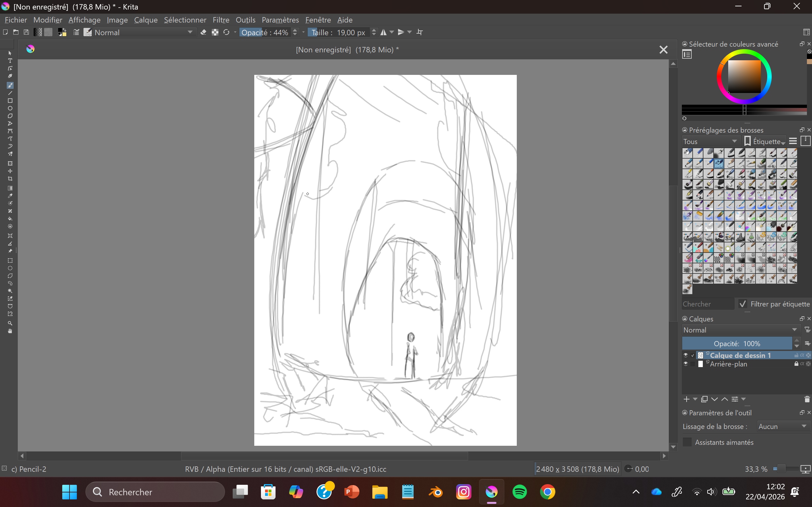Expand Lissage de la brosse dropdown
The width and height of the screenshot is (812, 507).
point(782,426)
